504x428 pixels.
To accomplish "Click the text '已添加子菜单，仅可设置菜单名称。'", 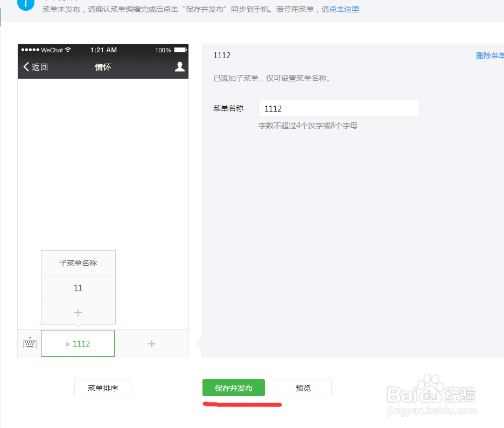I will 272,78.
